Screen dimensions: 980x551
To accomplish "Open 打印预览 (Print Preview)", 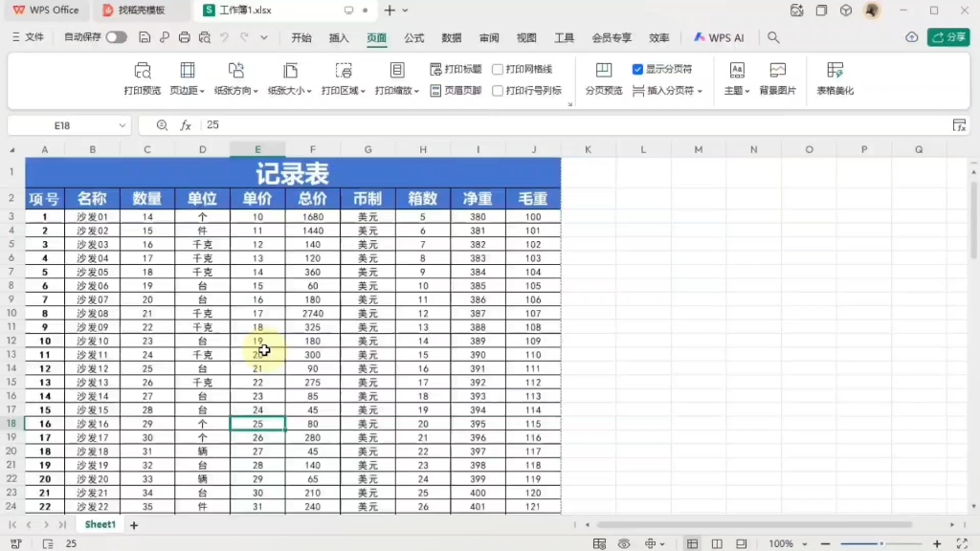I will coord(143,77).
